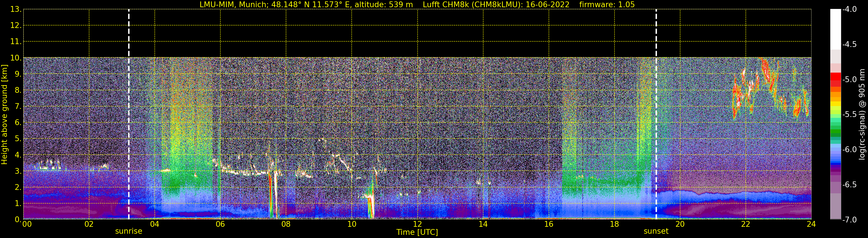Click the time axis tick label 04
Image resolution: width=868 pixels, height=238 pixels.
coord(155,224)
